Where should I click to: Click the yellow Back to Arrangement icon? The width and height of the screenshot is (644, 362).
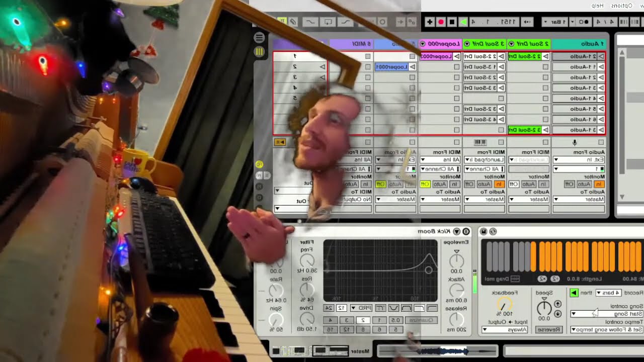[x=280, y=142]
